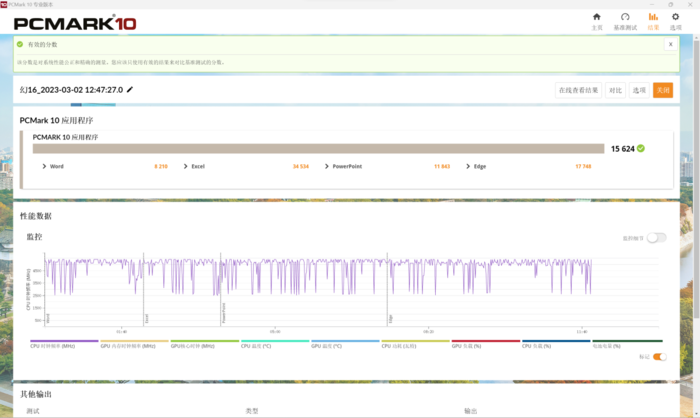The height and width of the screenshot is (418, 700).
Task: Open the 基准测试 benchmark gauge icon
Action: coord(625,17)
